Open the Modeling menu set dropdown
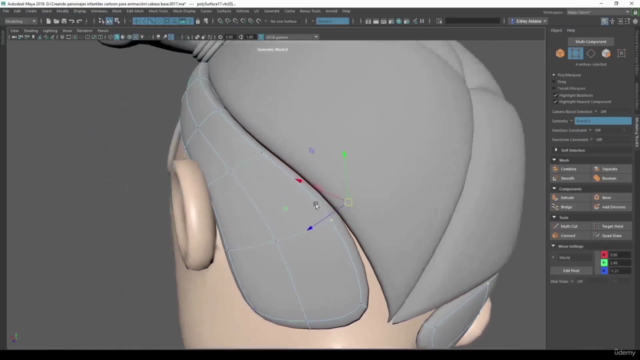This screenshot has height=360, width=640. (20, 21)
